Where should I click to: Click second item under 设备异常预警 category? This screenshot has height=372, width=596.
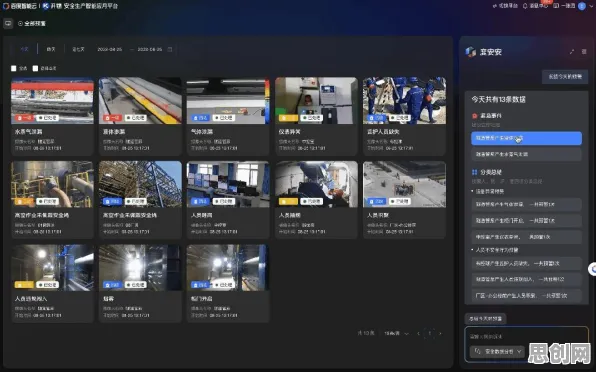point(526,221)
